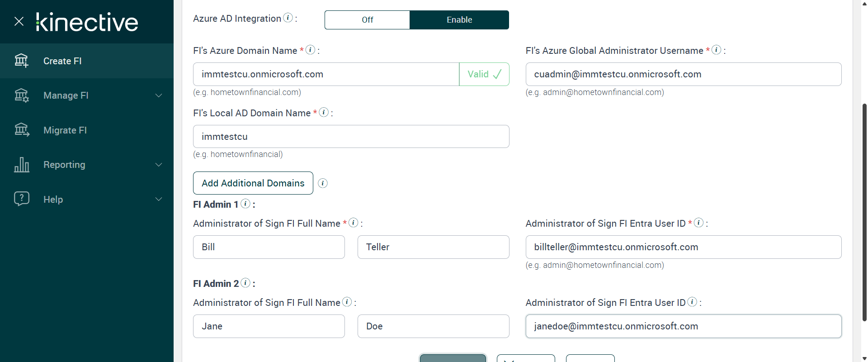The image size is (868, 362).
Task: Click the Manage FI gear-bank icon
Action: tap(21, 95)
